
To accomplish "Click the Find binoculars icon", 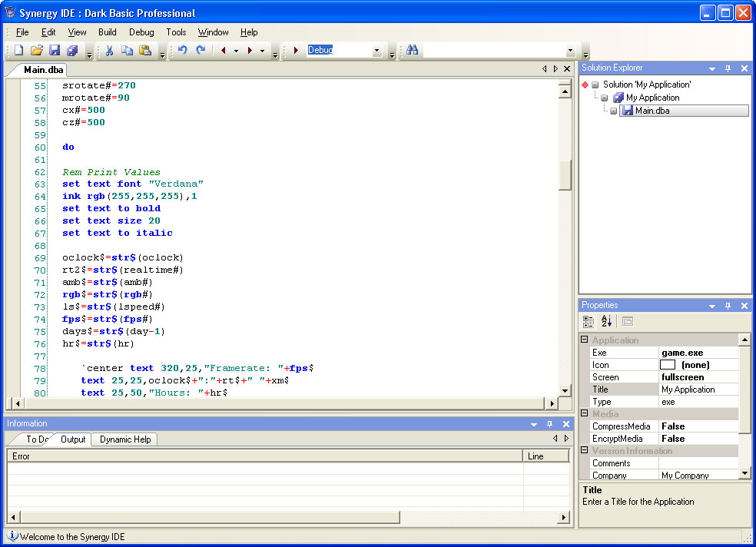I will point(412,51).
